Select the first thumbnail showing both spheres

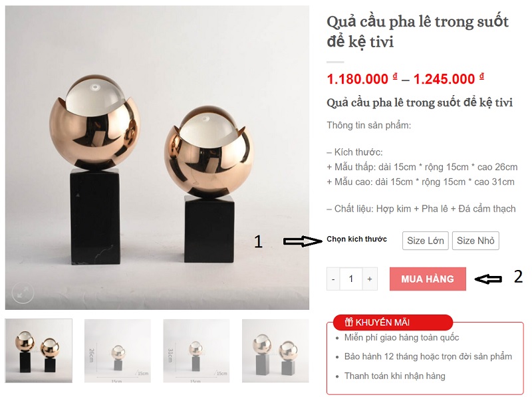point(39,350)
